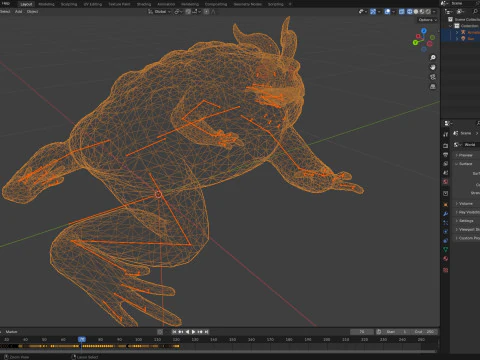Open the Tool properties tab

pyautogui.click(x=446, y=135)
